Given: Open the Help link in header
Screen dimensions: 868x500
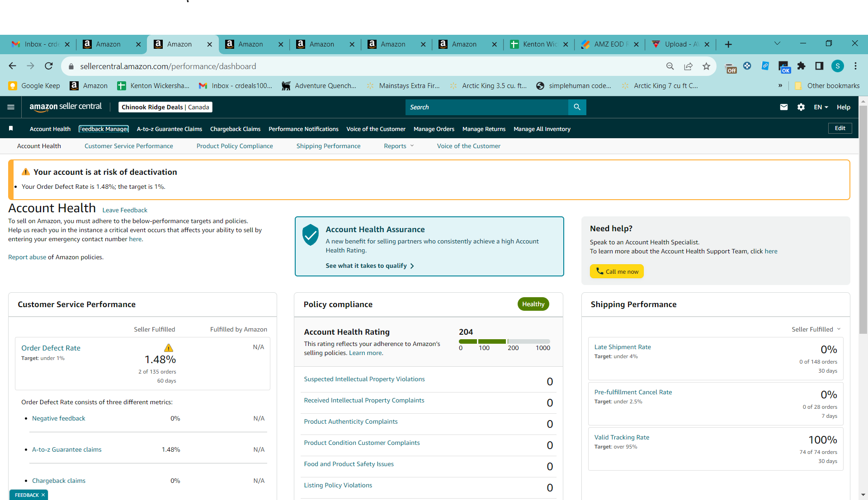Looking at the screenshot, I should pyautogui.click(x=844, y=107).
